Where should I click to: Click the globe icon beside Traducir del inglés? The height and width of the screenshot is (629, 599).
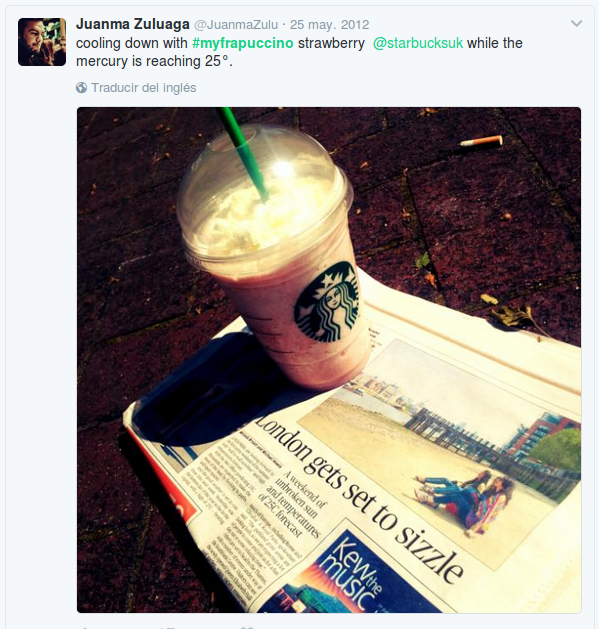pyautogui.click(x=81, y=87)
